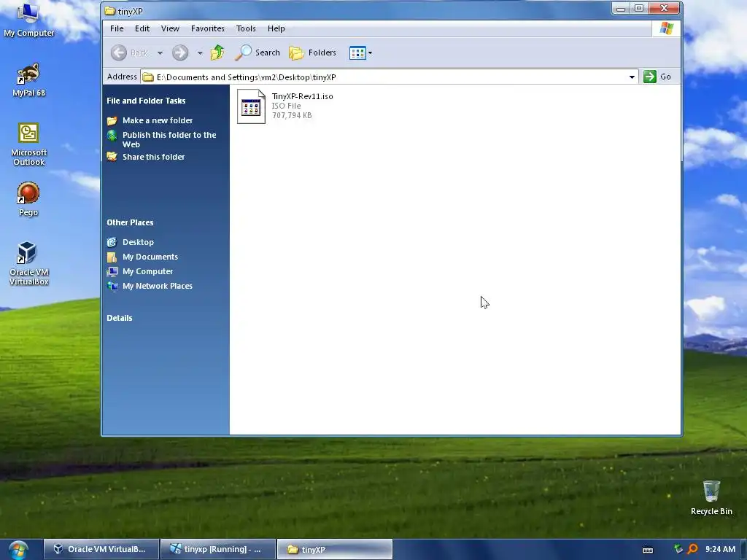Collapse File and Folder Tasks section
The image size is (747, 560).
pos(146,101)
